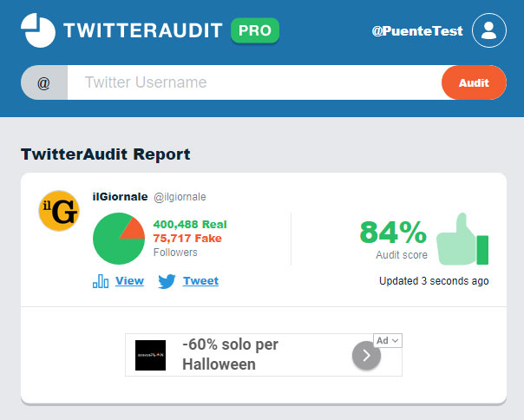Click the orange Audit button
Image resolution: width=524 pixels, height=420 pixels.
[x=474, y=82]
